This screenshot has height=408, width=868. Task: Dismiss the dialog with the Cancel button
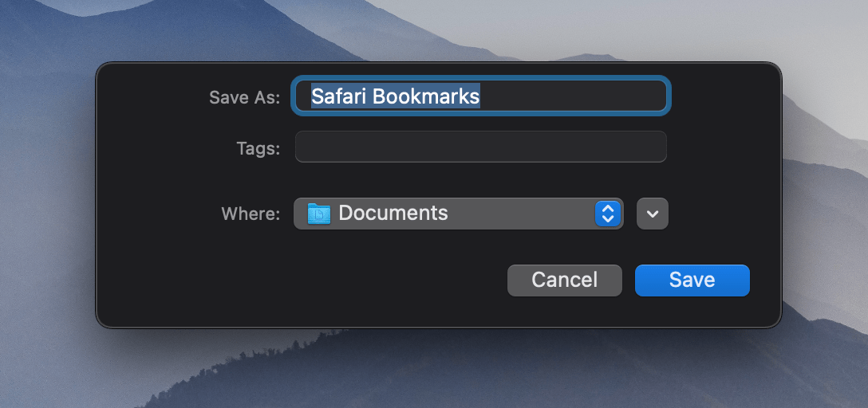[564, 280]
